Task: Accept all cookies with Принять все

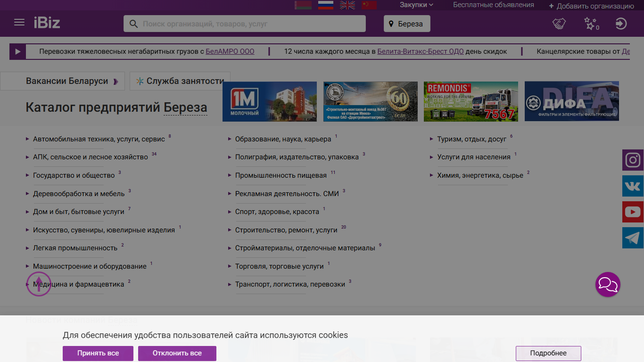Action: click(98, 353)
